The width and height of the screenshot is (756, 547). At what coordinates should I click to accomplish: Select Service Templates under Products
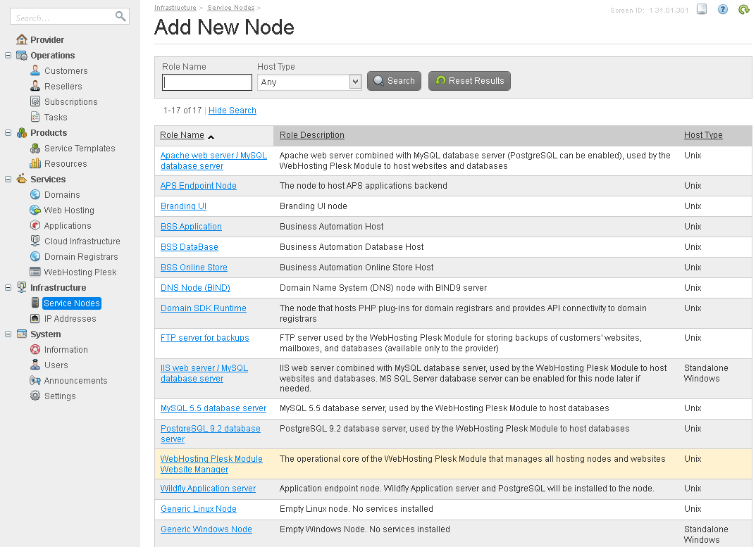pos(80,149)
